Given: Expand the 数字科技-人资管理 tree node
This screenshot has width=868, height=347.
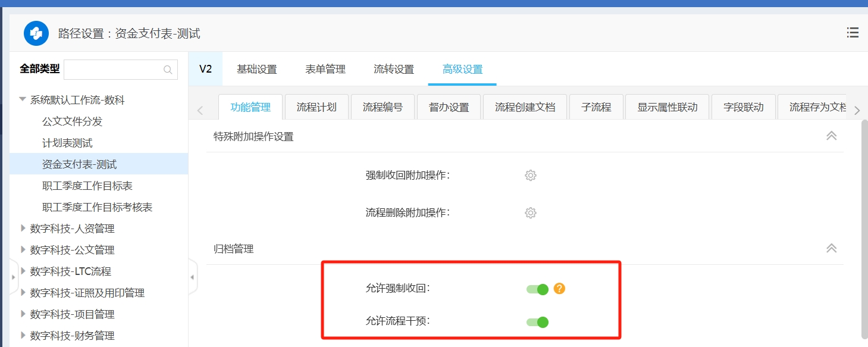Looking at the screenshot, I should click(x=23, y=228).
